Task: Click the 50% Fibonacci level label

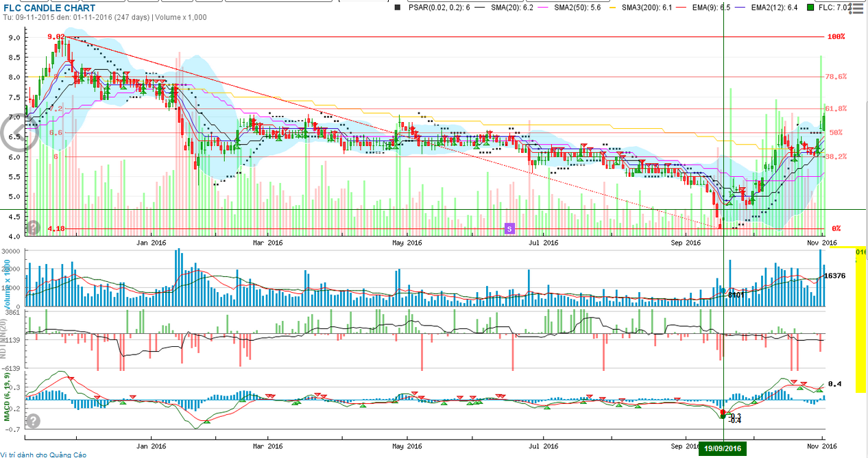Action: [835, 132]
